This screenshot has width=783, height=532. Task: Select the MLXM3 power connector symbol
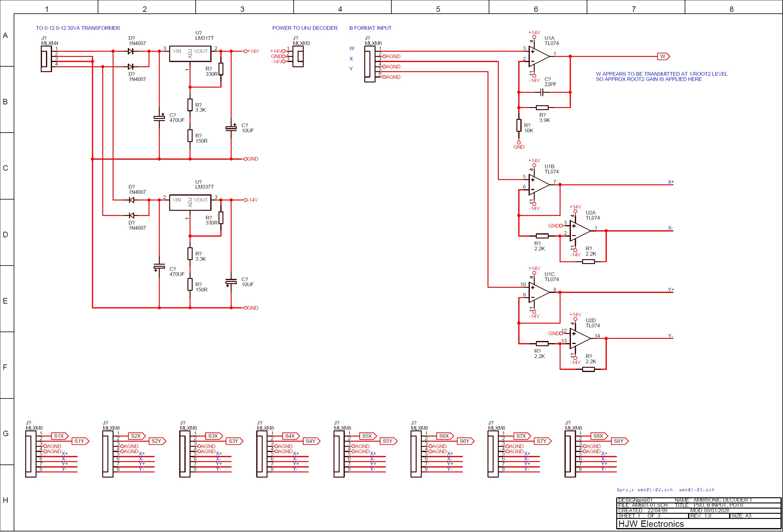click(x=298, y=57)
